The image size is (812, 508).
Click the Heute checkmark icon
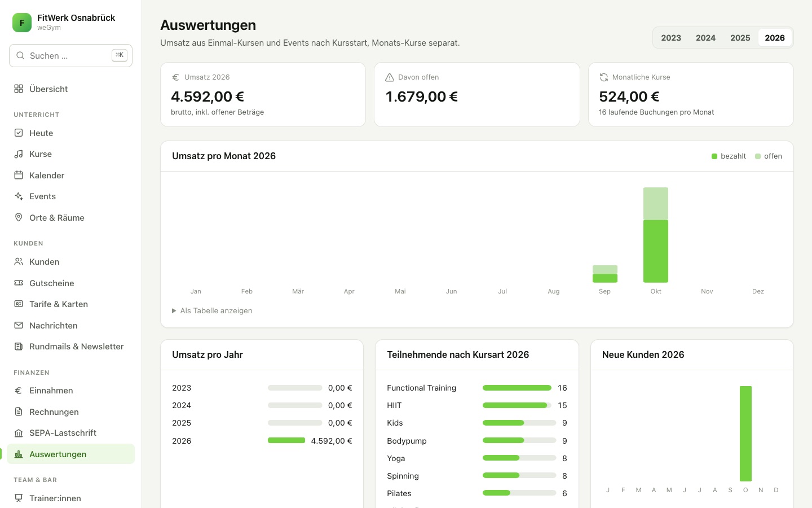coord(19,133)
